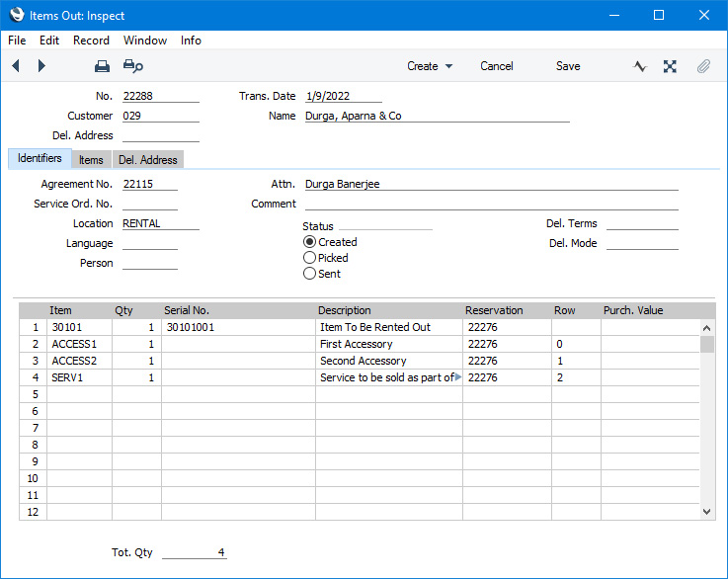The height and width of the screenshot is (579, 728).
Task: Select the Sent status option
Action: click(x=310, y=274)
